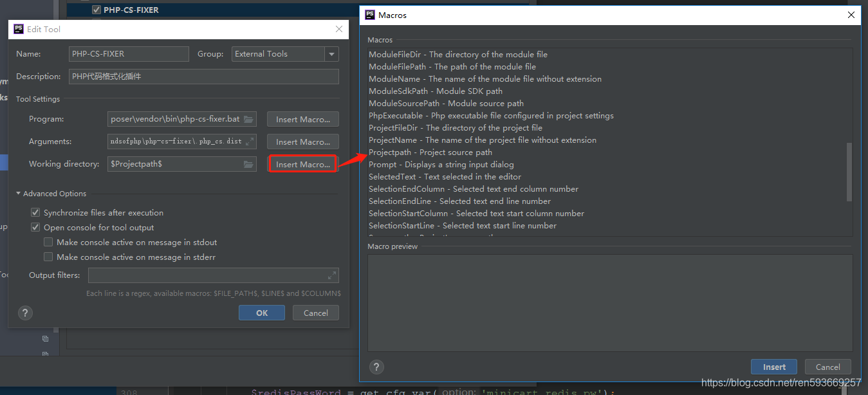Click inside the Description input field

(x=203, y=76)
